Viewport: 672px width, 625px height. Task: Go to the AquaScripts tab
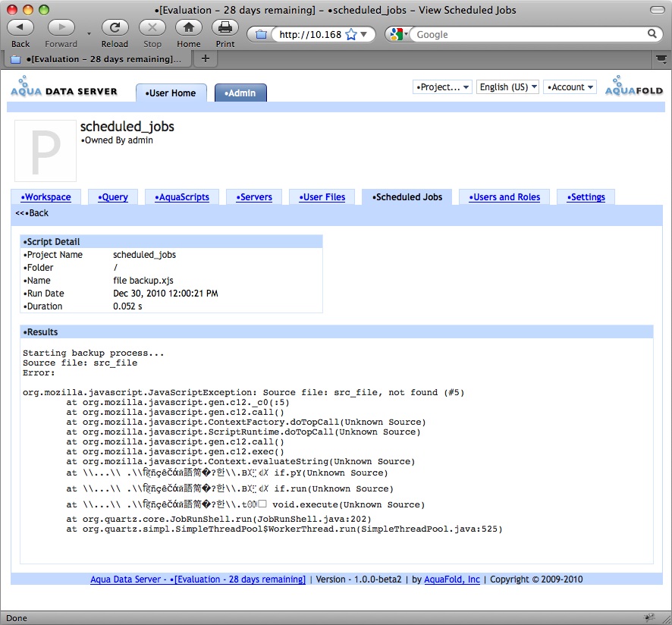click(x=182, y=197)
